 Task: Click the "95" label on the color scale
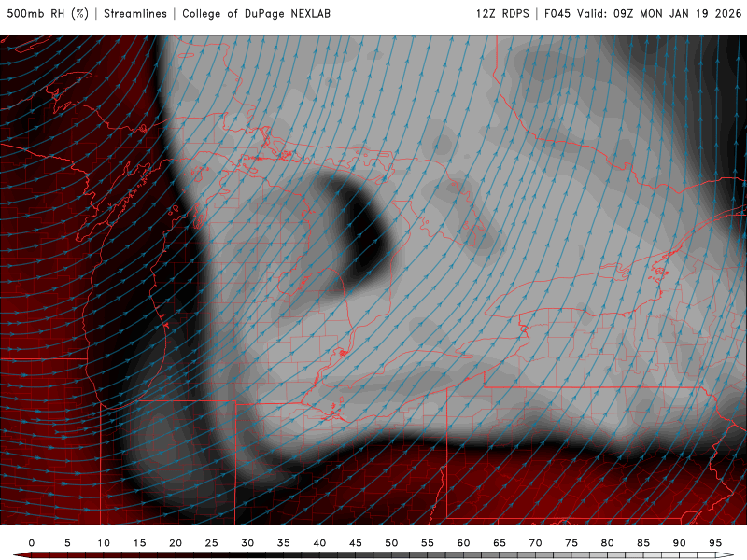715,543
